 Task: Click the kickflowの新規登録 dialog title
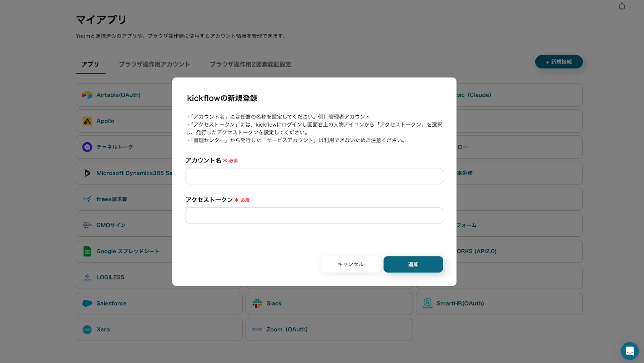coord(222,98)
